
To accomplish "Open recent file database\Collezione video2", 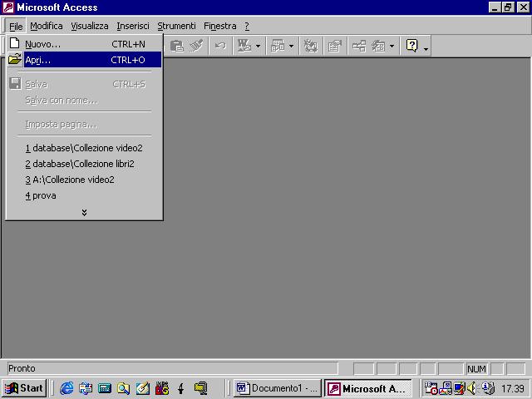I will click(x=84, y=148).
